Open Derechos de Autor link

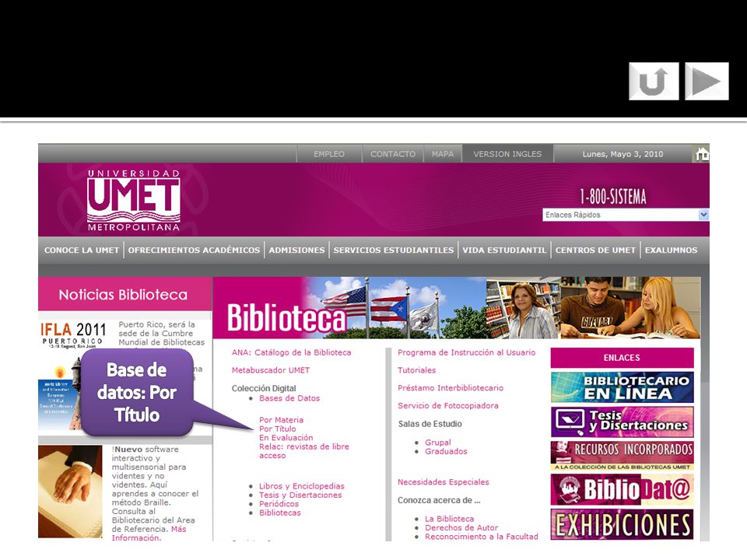(461, 527)
